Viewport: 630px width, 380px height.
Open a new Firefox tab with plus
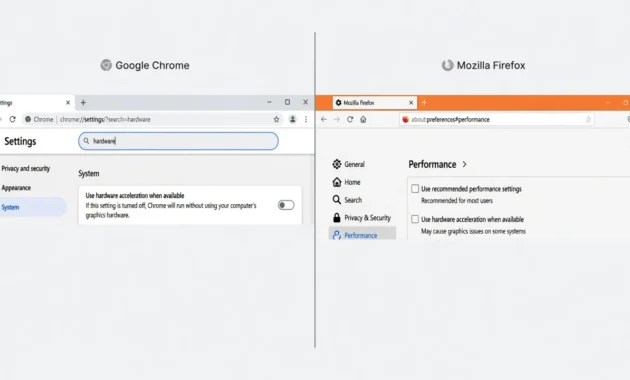pos(424,103)
